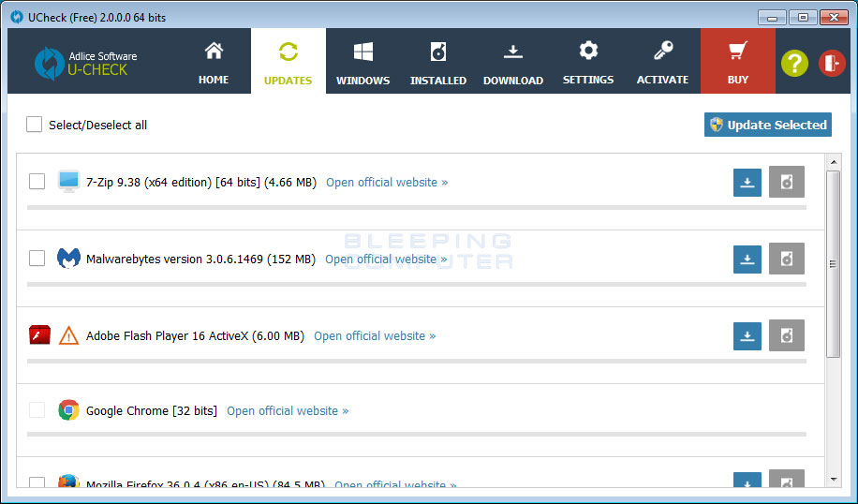Open official website for Malwarebytes
The image size is (858, 504).
tap(386, 259)
